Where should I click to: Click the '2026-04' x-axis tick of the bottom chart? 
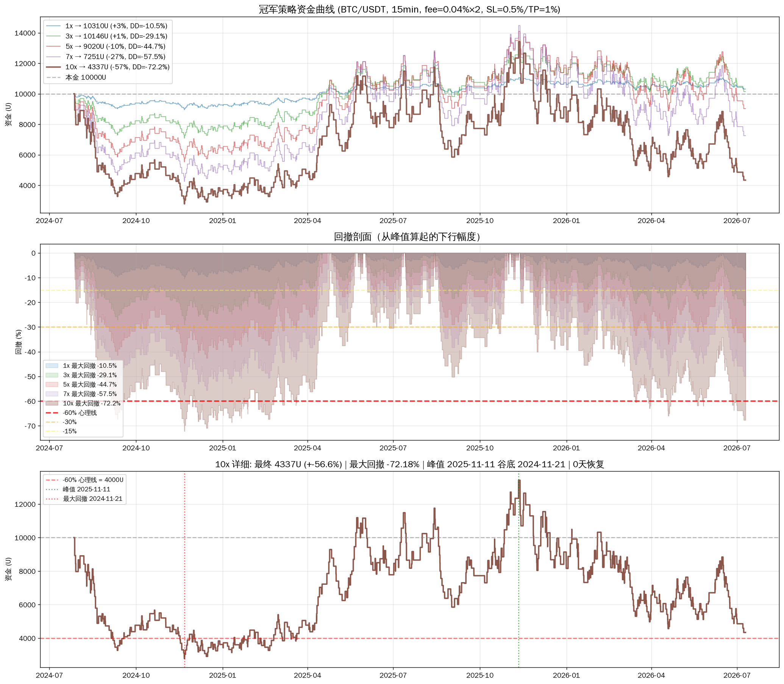(x=651, y=676)
